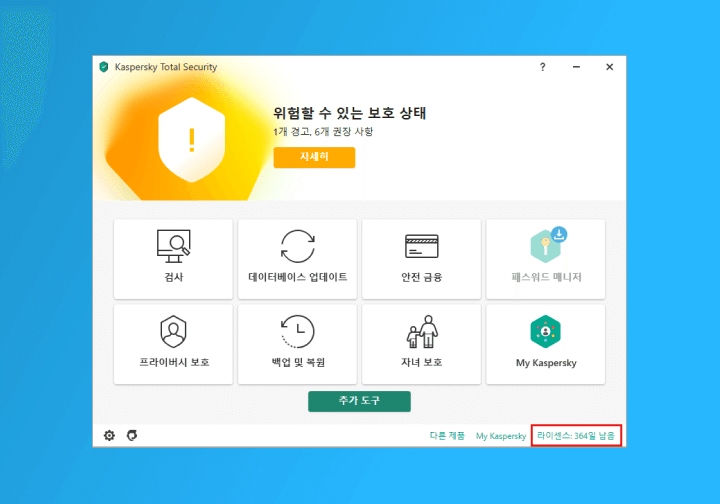Click the help question mark button
Viewport: 720px width, 504px height.
click(543, 67)
